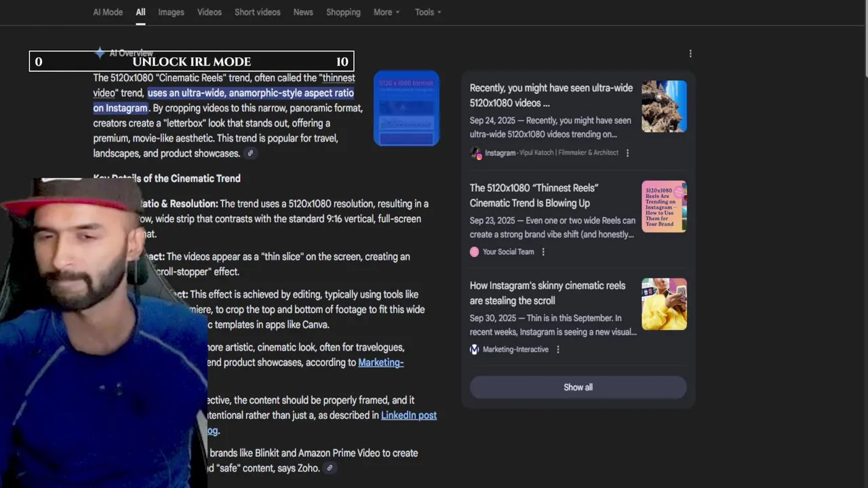Follow the Marketing- hyperlink in overview text
This screenshot has width=868, height=488.
tap(380, 363)
